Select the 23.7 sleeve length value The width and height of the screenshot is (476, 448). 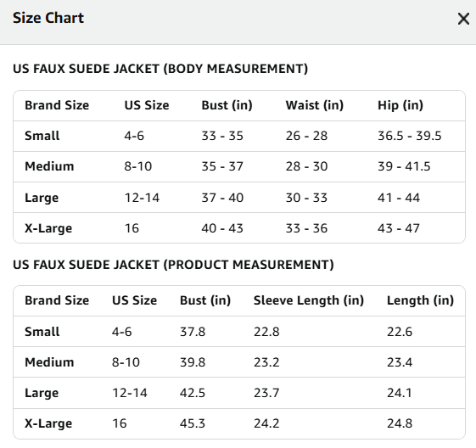(266, 393)
